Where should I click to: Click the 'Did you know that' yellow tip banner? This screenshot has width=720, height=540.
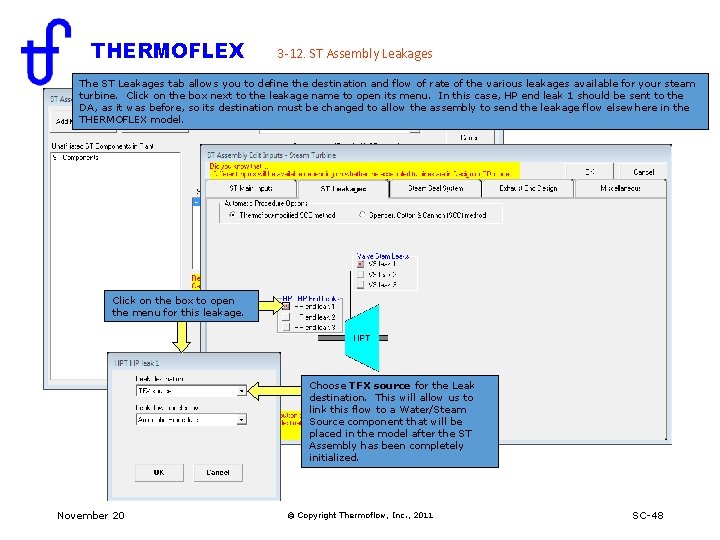[x=364, y=170]
